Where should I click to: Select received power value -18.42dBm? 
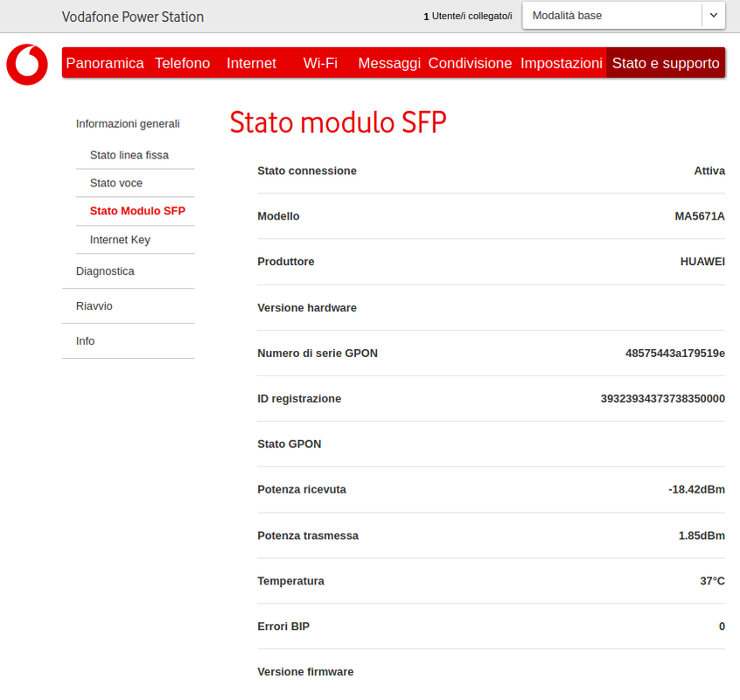696,489
